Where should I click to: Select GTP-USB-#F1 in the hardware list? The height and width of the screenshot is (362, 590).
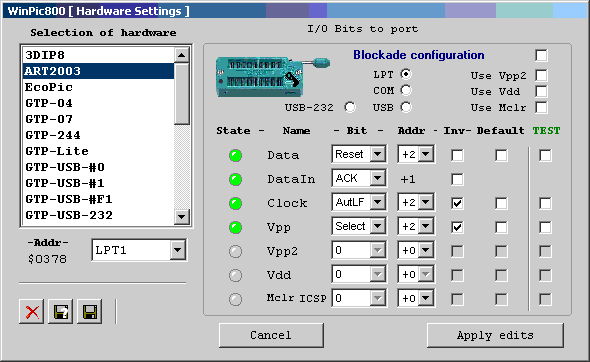pos(98,199)
